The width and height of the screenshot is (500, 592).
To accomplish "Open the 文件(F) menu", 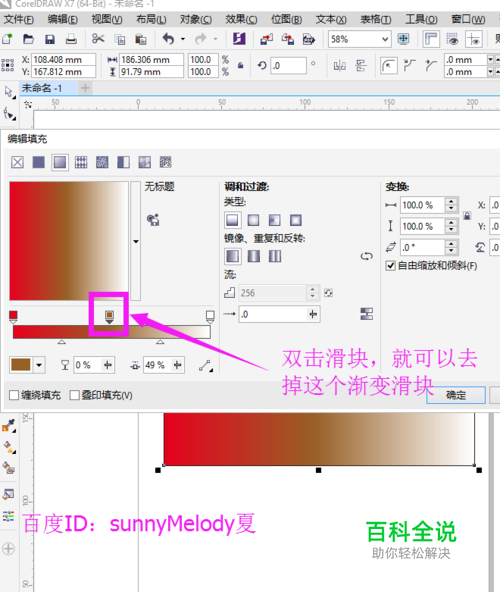I will (x=19, y=19).
